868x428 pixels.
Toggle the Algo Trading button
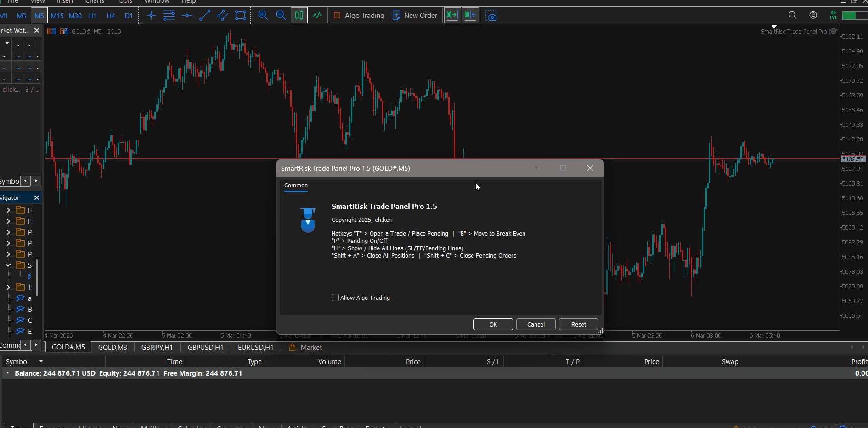pyautogui.click(x=359, y=16)
